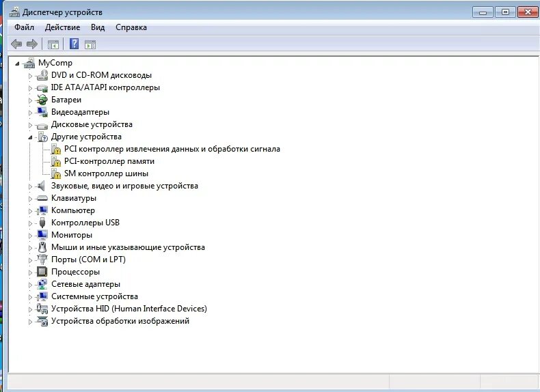540x392 pixels.
Task: Click the Видеоадаптеры display adapter icon
Action: [x=42, y=112]
